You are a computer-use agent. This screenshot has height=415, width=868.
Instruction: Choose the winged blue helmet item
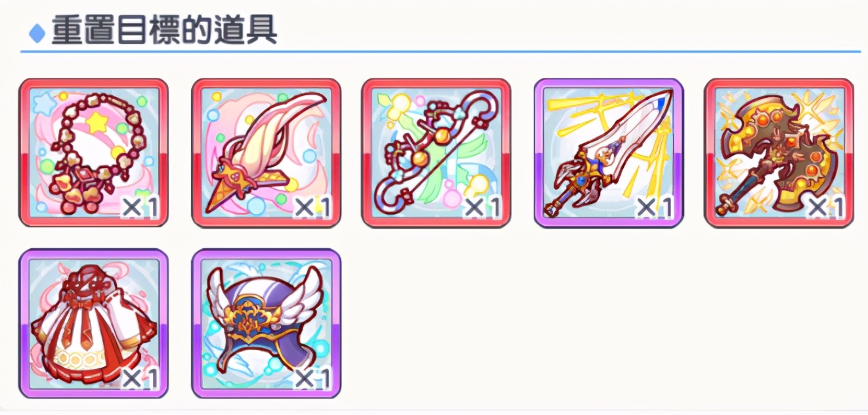[266, 324]
